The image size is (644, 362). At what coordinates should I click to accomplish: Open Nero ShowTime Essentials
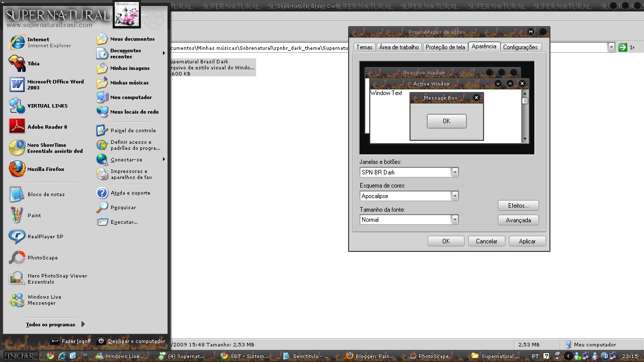tap(46, 148)
